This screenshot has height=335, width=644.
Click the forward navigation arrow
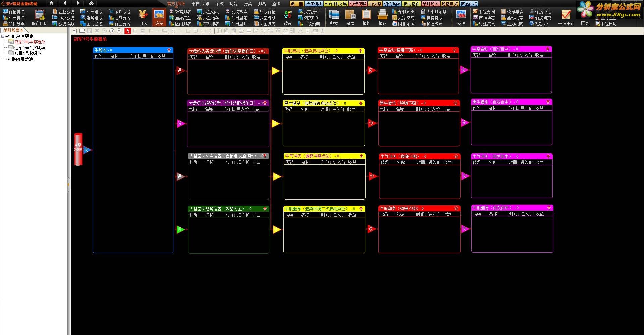(x=78, y=3)
